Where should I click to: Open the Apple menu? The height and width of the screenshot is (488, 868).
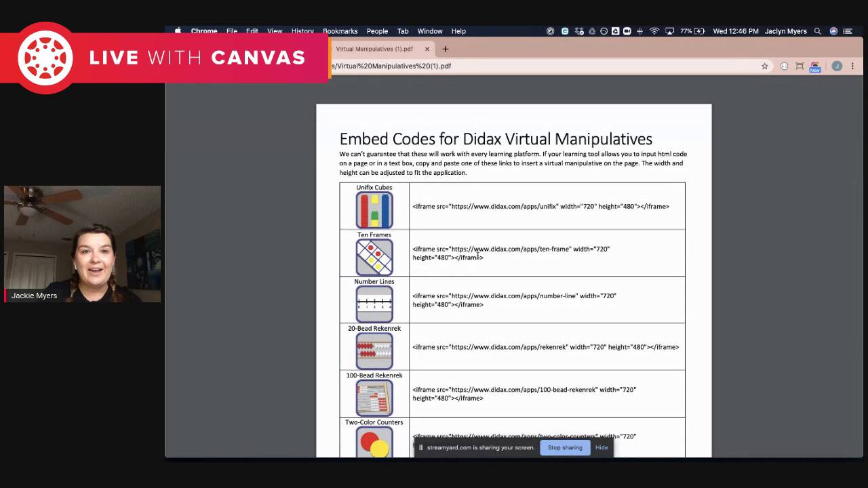[178, 31]
